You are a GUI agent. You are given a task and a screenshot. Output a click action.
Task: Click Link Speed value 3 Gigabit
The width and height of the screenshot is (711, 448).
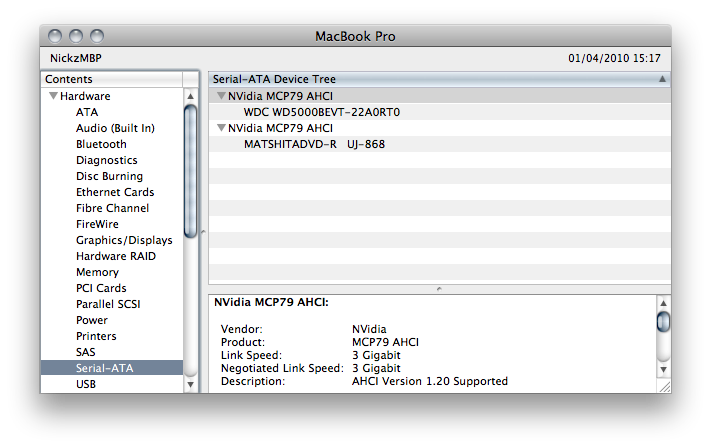376,355
